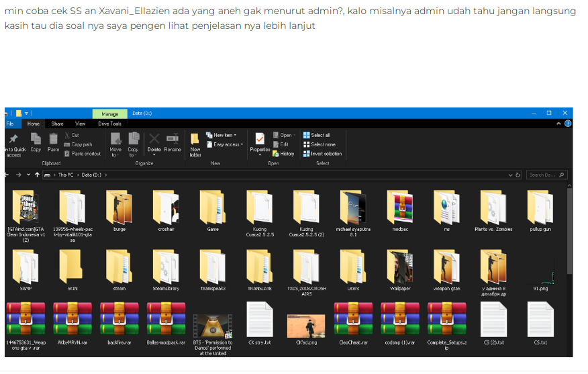588x374 pixels.
Task: Select the croshair folder
Action: pos(166,210)
